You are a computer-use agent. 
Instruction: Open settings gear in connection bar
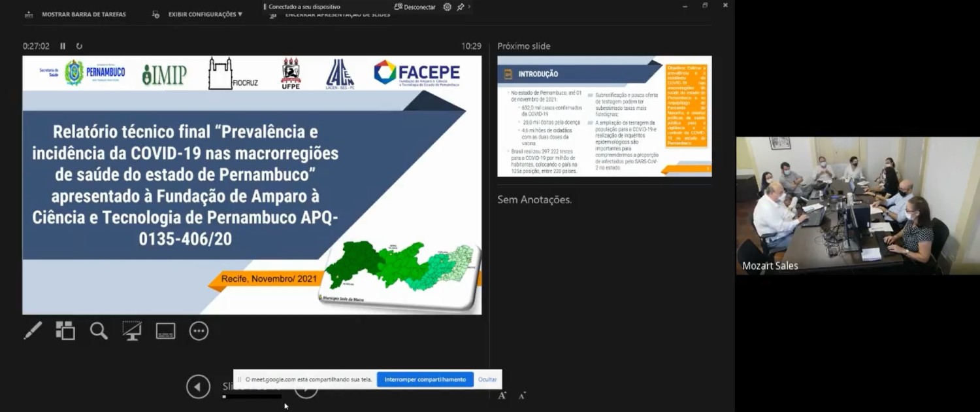click(448, 7)
